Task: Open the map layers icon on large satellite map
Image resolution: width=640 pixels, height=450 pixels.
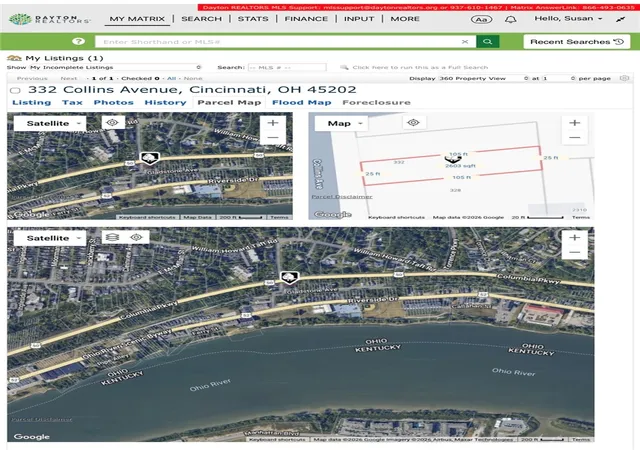Action: coord(113,237)
